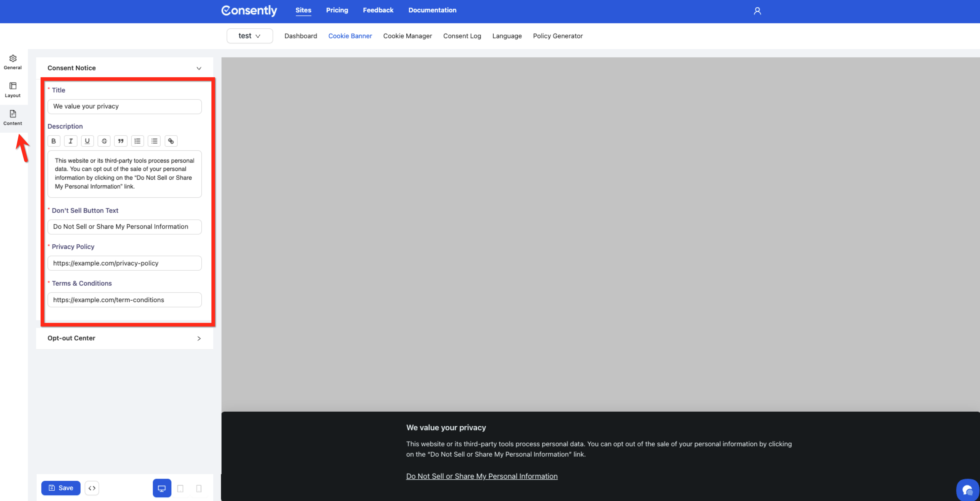980x501 pixels.
Task: Open the test site dropdown
Action: point(249,36)
